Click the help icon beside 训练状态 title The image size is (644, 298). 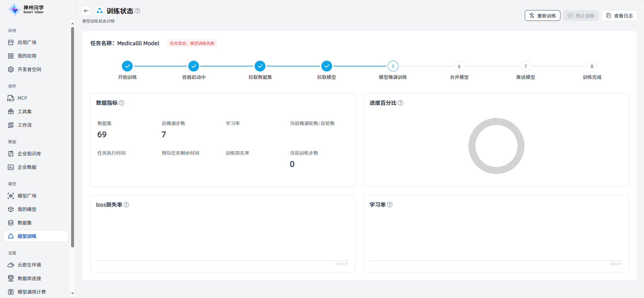coord(137,11)
